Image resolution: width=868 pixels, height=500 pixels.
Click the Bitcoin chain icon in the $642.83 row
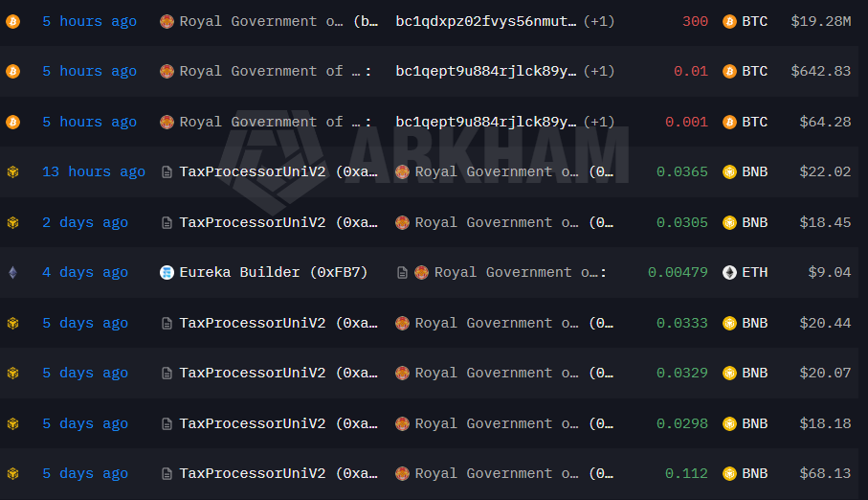pos(12,72)
